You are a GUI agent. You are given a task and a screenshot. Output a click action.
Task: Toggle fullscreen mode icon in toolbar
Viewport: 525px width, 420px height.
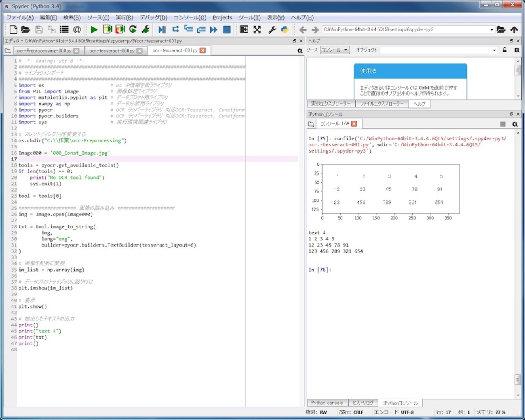click(x=257, y=29)
